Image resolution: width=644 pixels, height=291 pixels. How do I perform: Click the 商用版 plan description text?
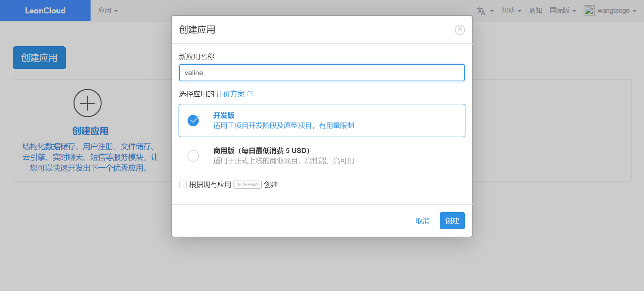tap(284, 161)
